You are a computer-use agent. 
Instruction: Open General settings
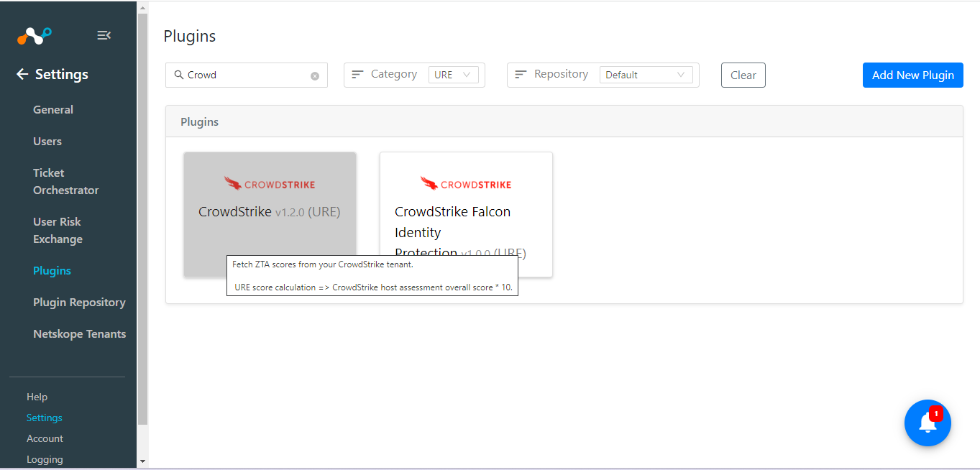(53, 110)
